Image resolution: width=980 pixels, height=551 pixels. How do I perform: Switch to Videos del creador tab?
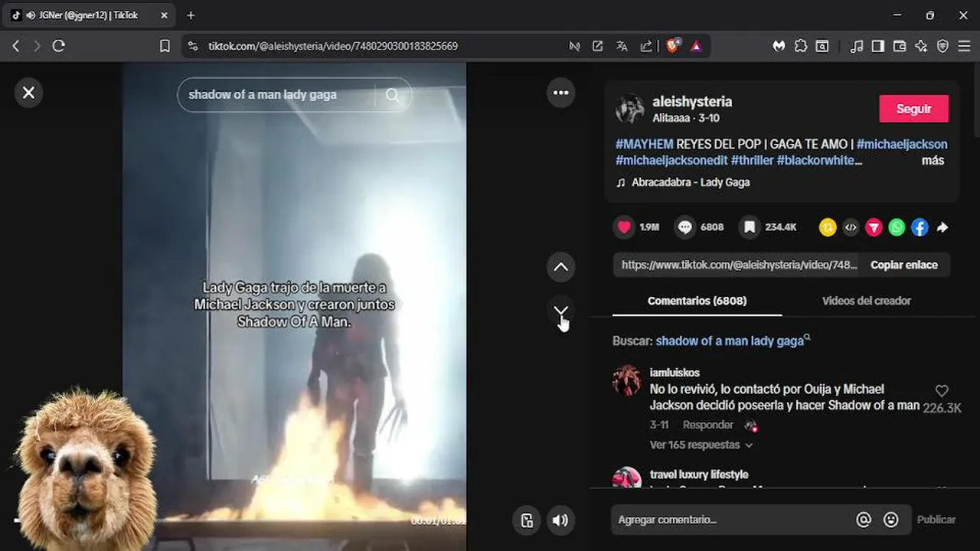(x=866, y=301)
